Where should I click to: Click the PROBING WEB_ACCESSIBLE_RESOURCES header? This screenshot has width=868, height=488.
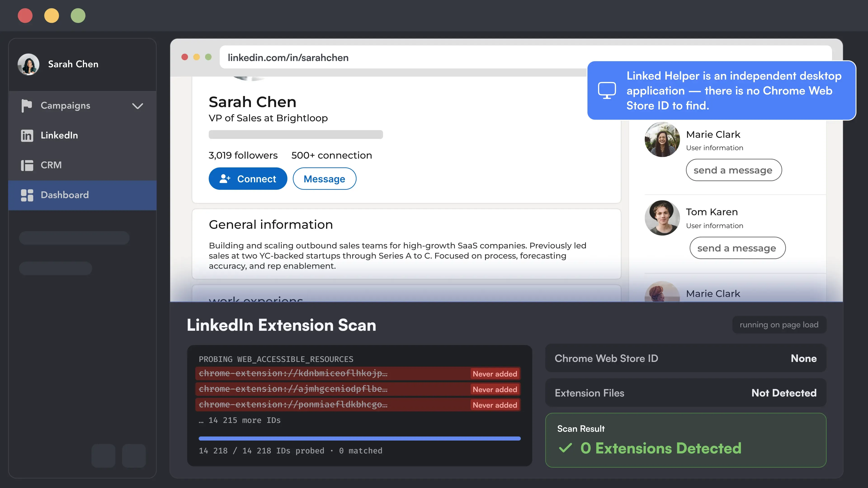click(x=276, y=359)
